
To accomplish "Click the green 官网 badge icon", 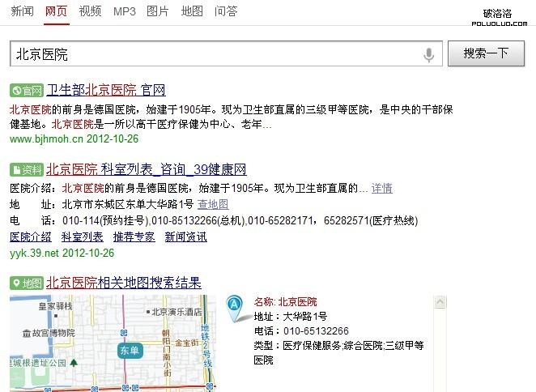I will (x=26, y=90).
